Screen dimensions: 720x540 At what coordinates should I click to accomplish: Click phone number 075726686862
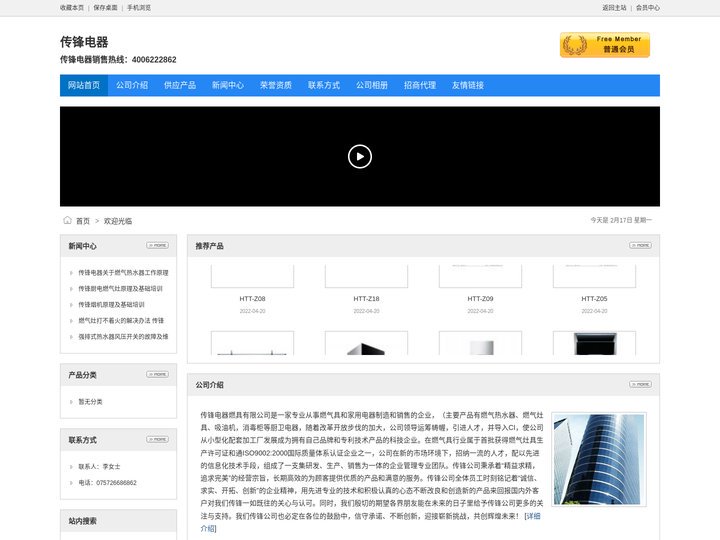(116, 483)
